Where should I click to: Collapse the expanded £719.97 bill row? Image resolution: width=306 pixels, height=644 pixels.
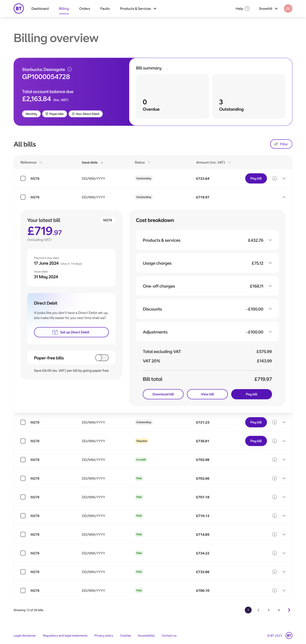pos(284,197)
